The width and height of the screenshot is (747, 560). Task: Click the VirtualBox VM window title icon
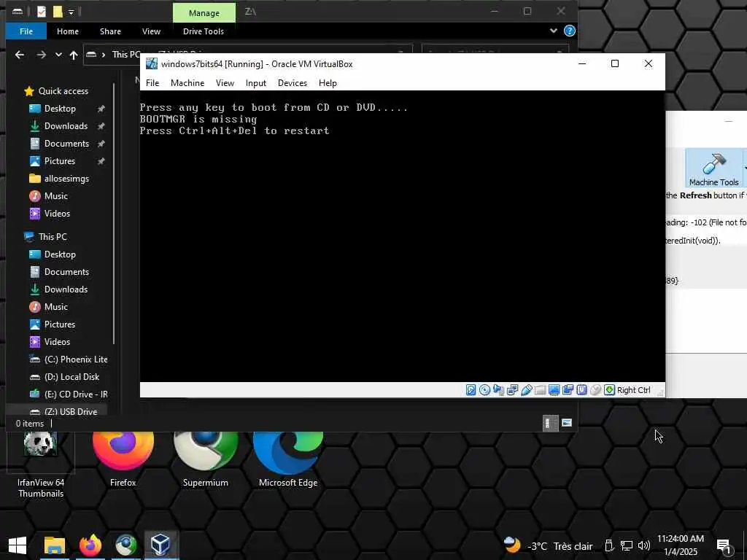(x=152, y=64)
